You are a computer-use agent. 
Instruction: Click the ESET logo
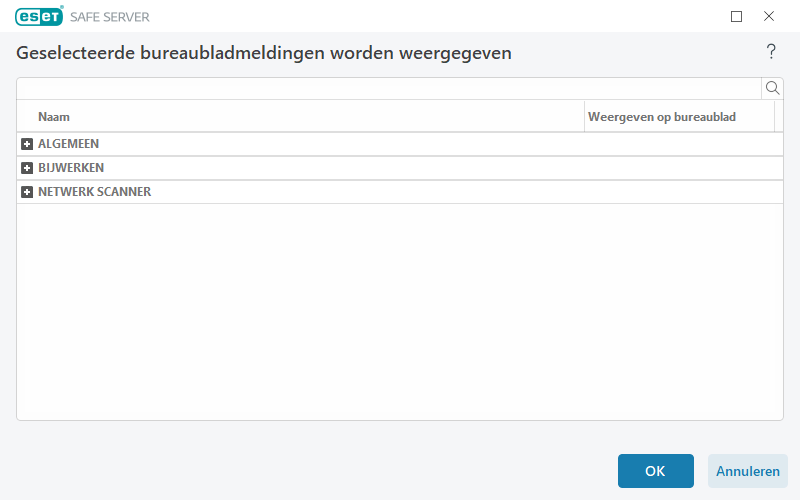[x=39, y=16]
